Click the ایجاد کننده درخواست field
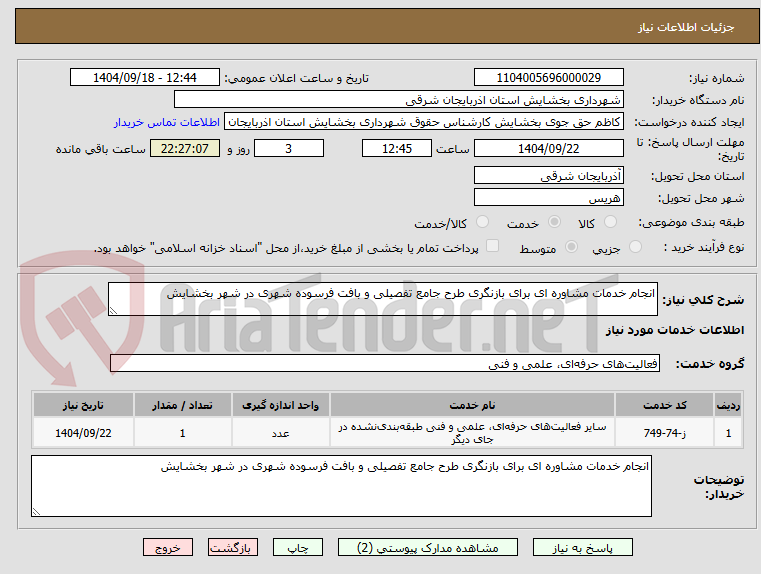The width and height of the screenshot is (761, 574). click(424, 122)
